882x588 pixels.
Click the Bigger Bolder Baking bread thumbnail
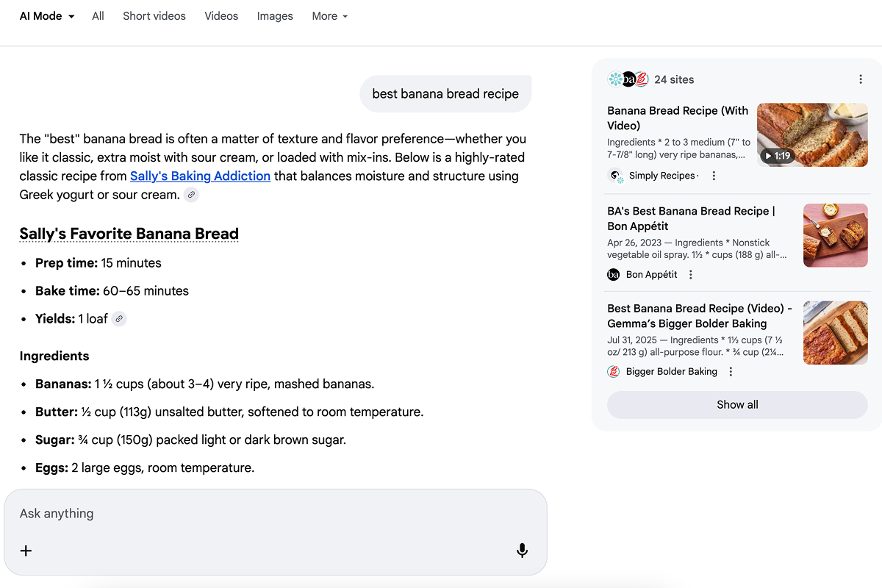click(x=836, y=333)
